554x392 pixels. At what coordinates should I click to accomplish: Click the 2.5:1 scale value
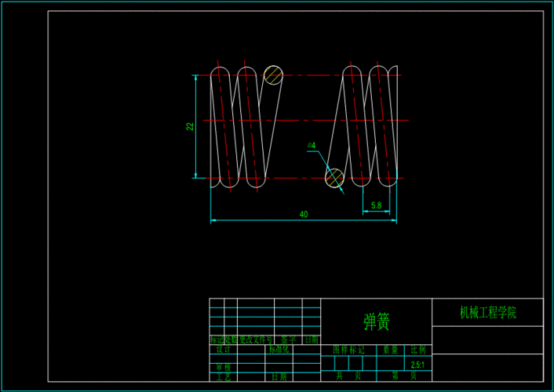coord(417,365)
